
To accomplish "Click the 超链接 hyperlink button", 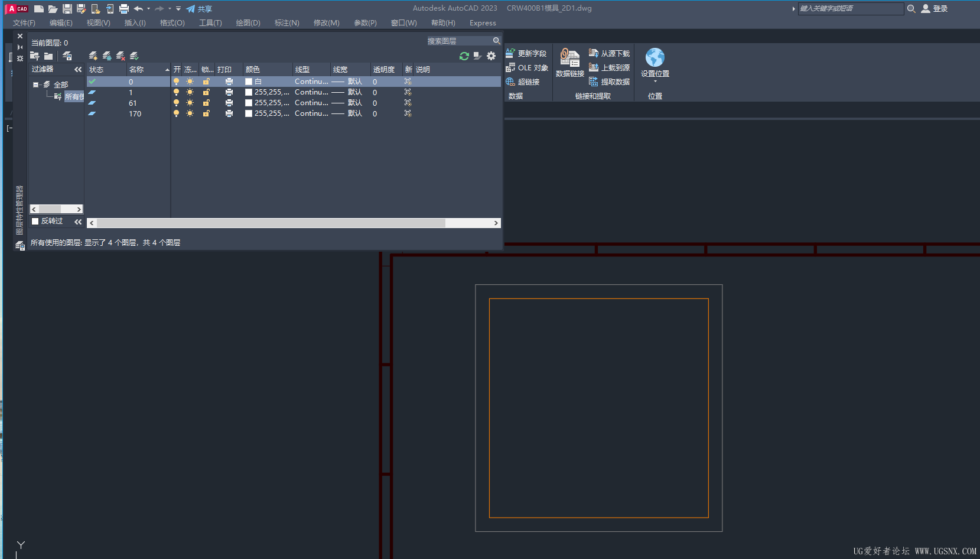I will 523,82.
